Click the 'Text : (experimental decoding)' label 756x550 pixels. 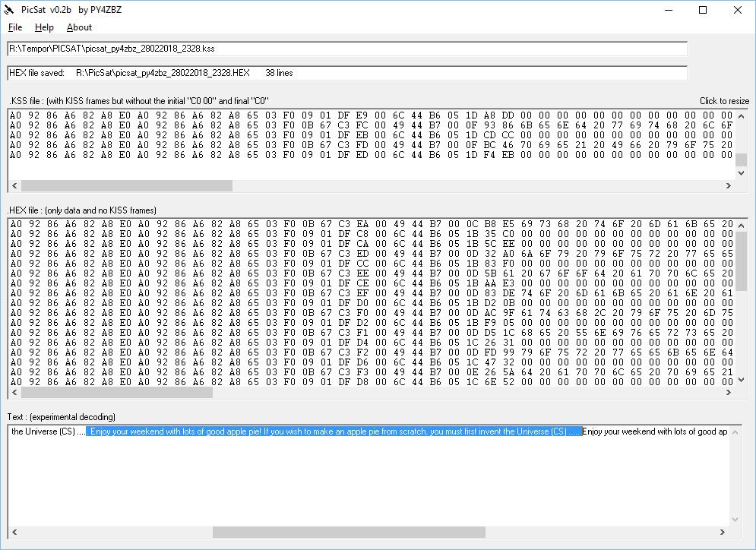(x=62, y=417)
